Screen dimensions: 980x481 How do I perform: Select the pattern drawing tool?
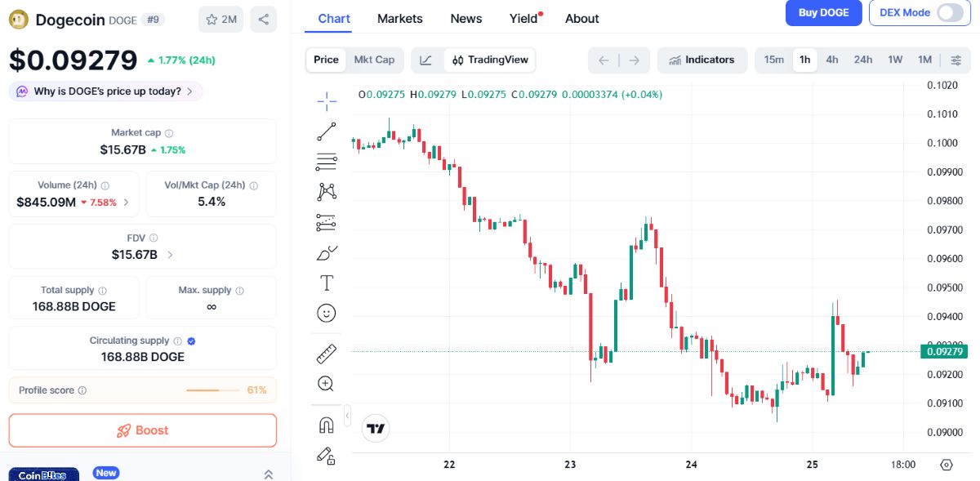[327, 192]
